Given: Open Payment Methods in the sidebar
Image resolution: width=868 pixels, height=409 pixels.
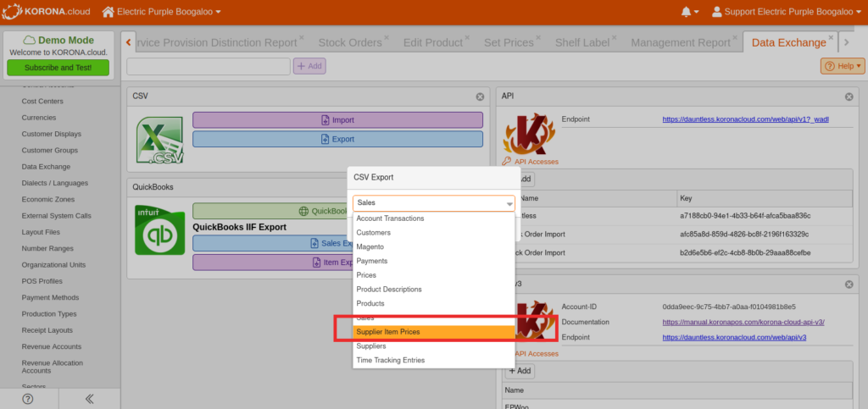Looking at the screenshot, I should (50, 297).
